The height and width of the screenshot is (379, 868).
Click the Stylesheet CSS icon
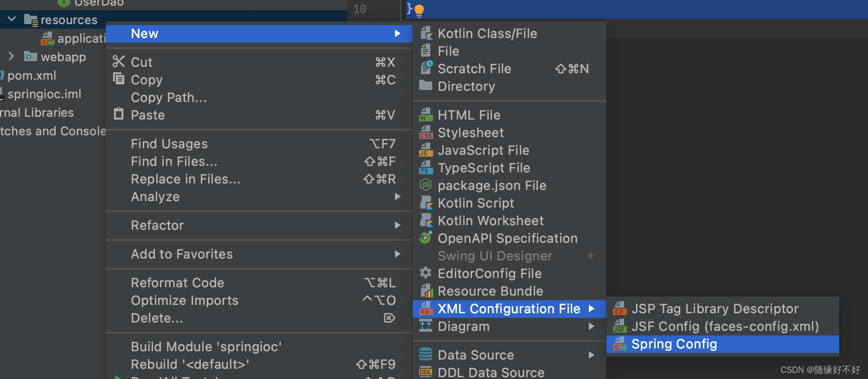[426, 132]
